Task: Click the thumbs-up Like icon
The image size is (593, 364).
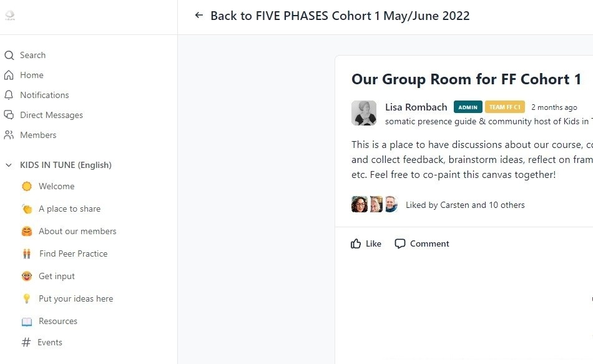Action: 356,243
